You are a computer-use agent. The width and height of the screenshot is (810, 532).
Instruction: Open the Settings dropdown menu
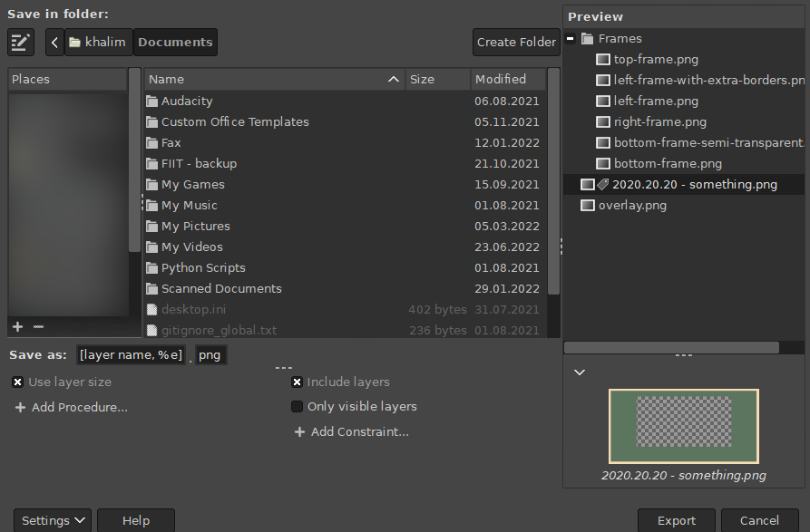52,519
